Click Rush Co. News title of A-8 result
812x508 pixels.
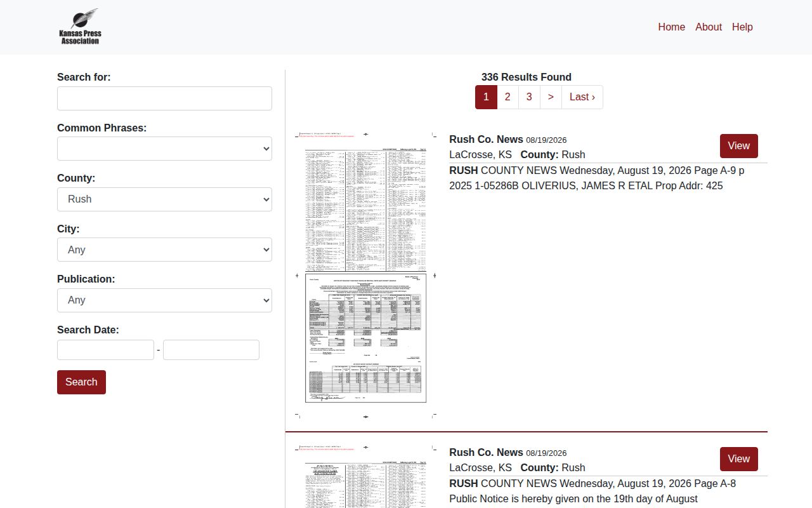(486, 453)
